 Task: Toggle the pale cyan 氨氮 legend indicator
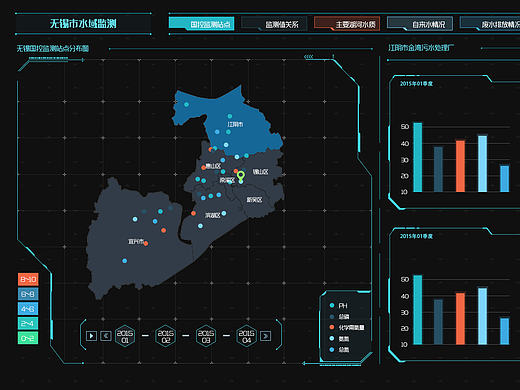[x=339, y=338]
